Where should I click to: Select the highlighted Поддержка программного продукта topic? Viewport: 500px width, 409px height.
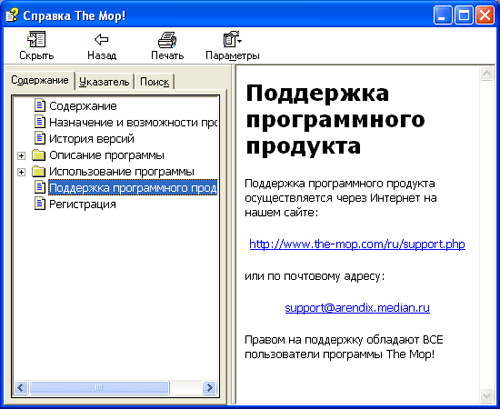133,188
